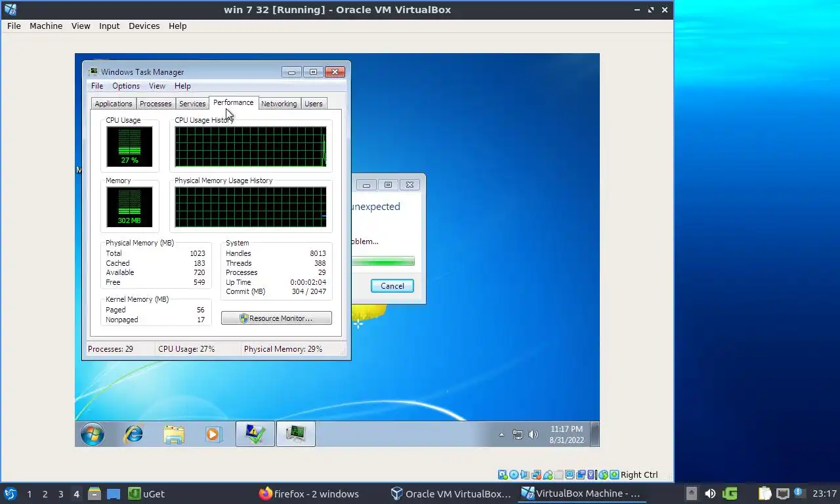The image size is (840, 504).
Task: Open the VirtualBox Machine menu
Action: [46, 26]
